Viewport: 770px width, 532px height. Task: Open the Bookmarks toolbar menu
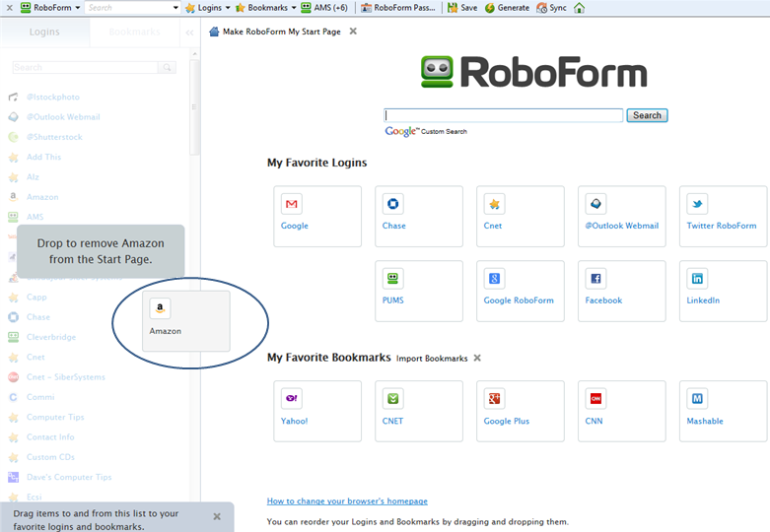click(265, 8)
